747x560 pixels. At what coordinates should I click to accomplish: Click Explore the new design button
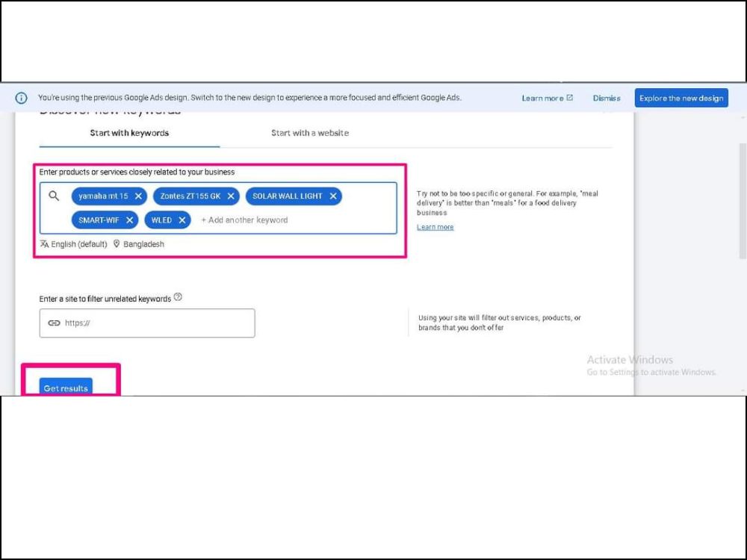point(681,98)
